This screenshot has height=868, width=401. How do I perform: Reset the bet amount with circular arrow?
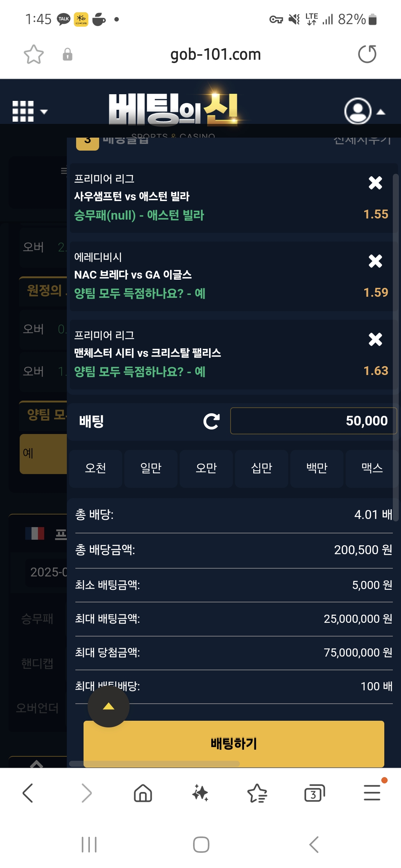pos(212,421)
